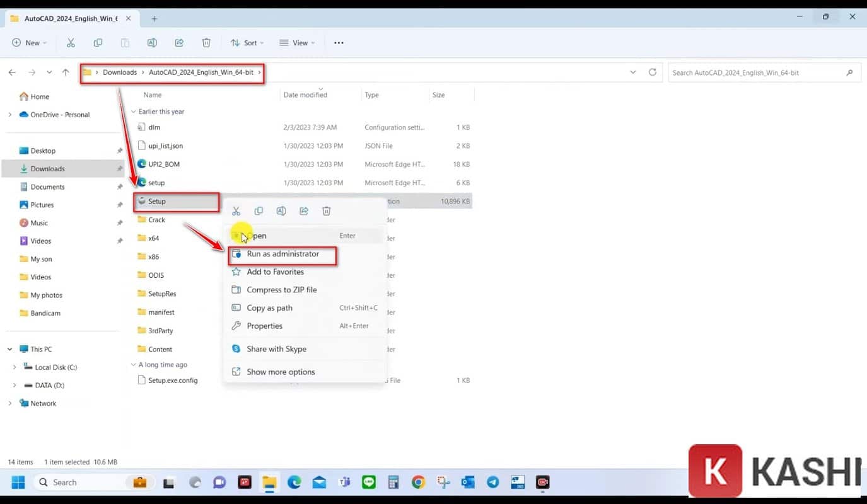Open the Sort dropdown menu
This screenshot has width=867, height=504.
pos(247,43)
